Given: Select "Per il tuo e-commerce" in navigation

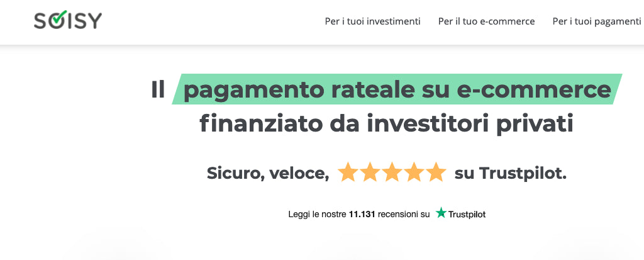Looking at the screenshot, I should [x=486, y=21].
